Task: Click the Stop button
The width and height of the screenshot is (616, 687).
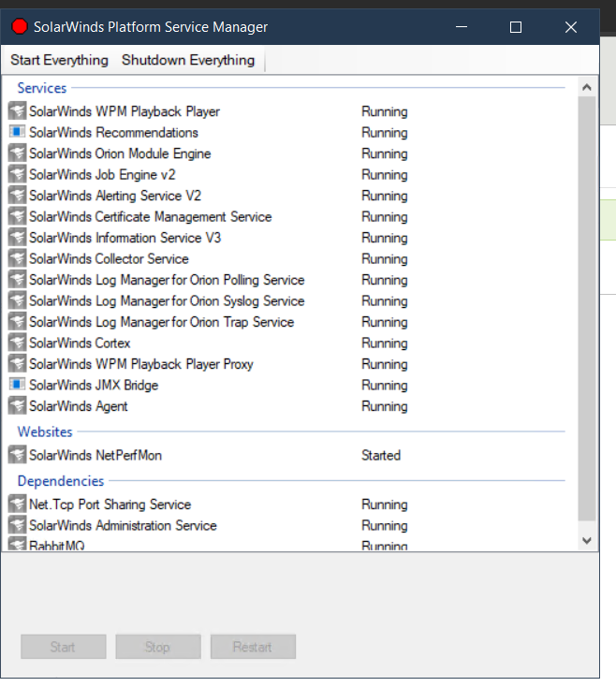Action: click(157, 646)
